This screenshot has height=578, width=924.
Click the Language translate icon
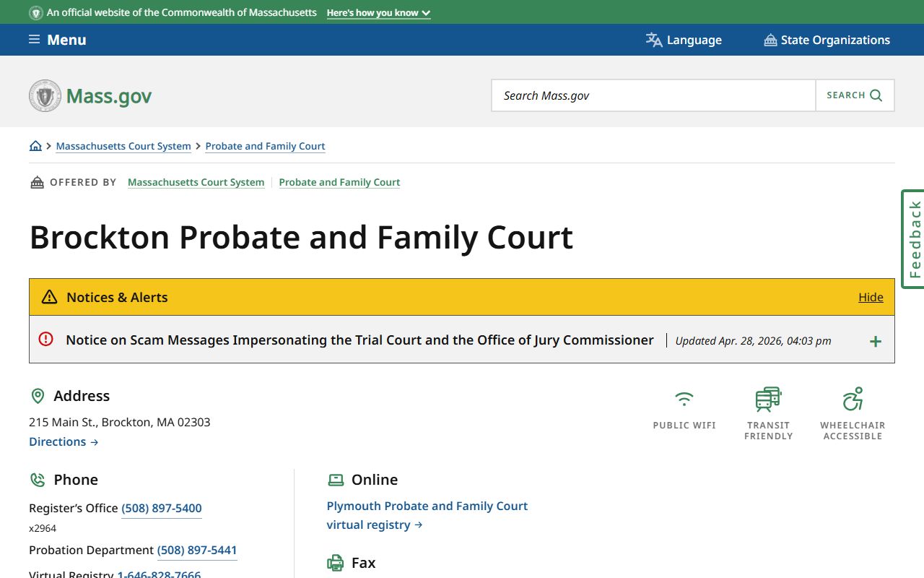[654, 40]
